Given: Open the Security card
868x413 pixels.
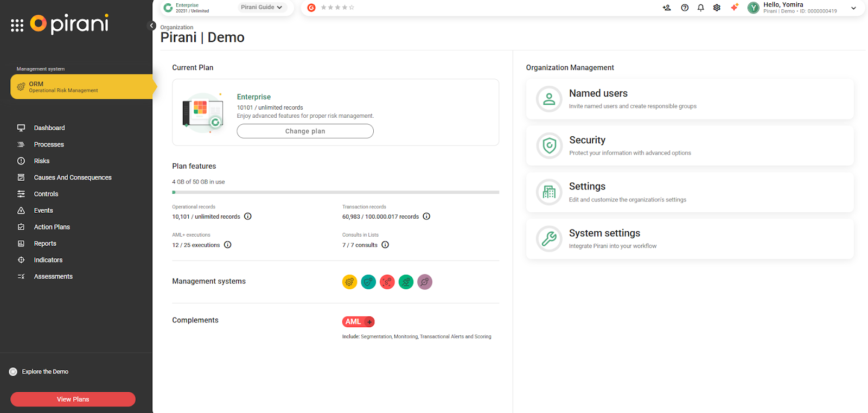Looking at the screenshot, I should (x=690, y=146).
